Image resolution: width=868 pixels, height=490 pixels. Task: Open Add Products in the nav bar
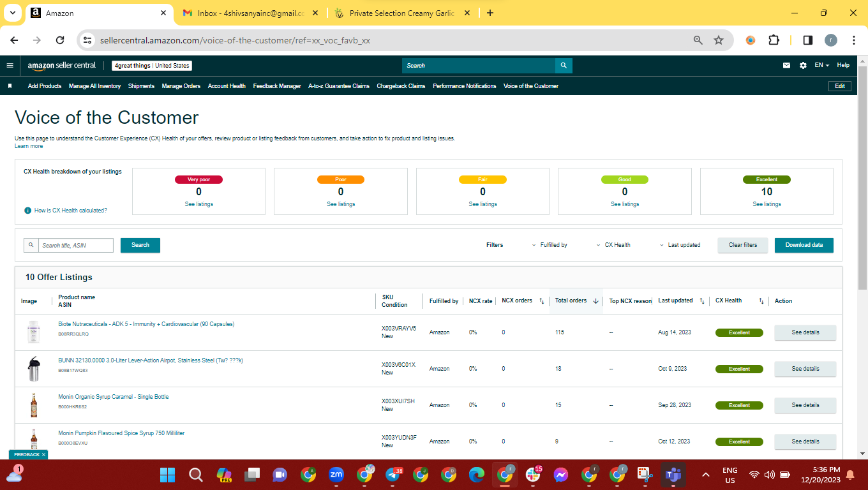45,85
